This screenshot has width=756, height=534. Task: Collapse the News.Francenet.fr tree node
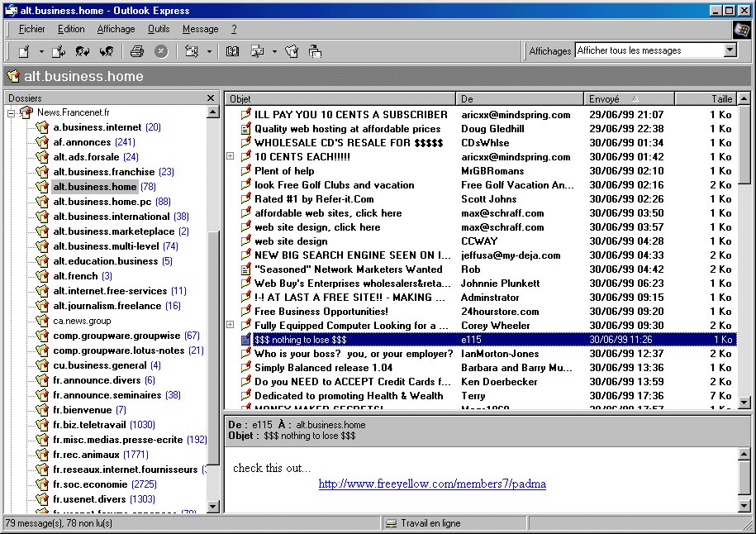(x=11, y=113)
